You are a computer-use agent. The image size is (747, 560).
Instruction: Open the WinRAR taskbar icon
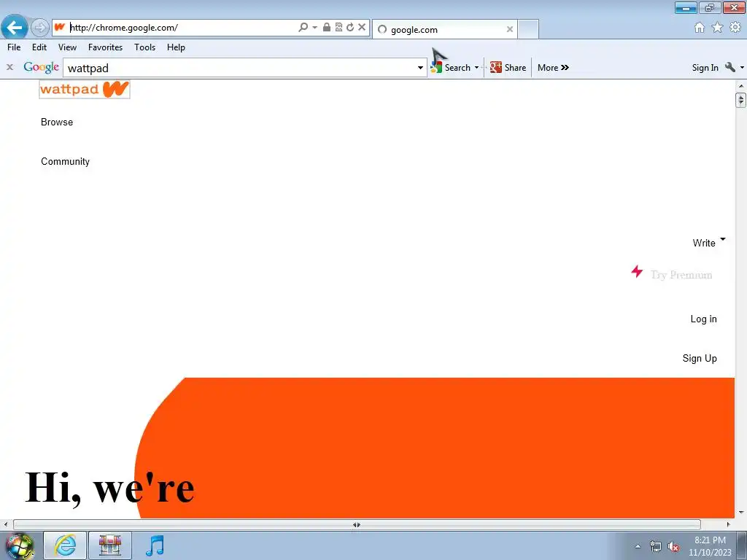(110, 545)
